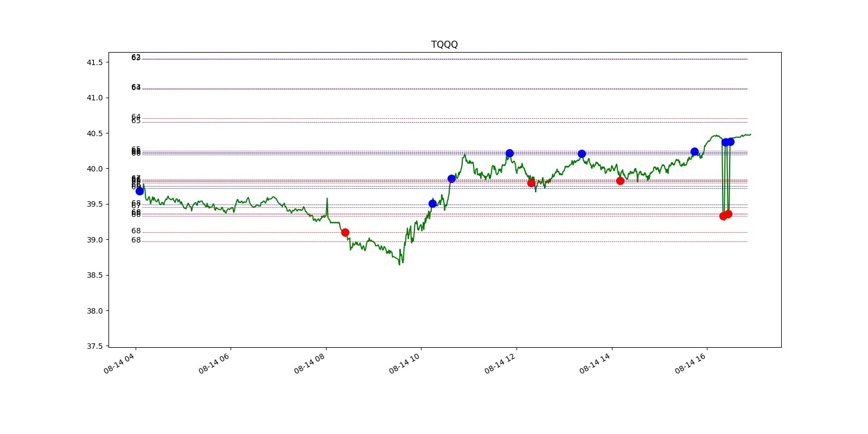Click the y-axis label 40.0
The height and width of the screenshot is (434, 868).
(94, 169)
